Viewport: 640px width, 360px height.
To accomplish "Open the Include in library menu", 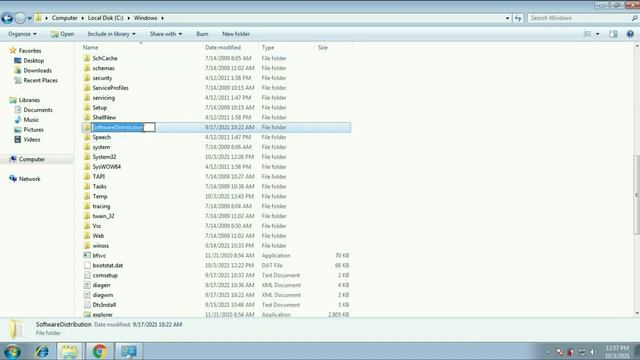I will pos(111,34).
